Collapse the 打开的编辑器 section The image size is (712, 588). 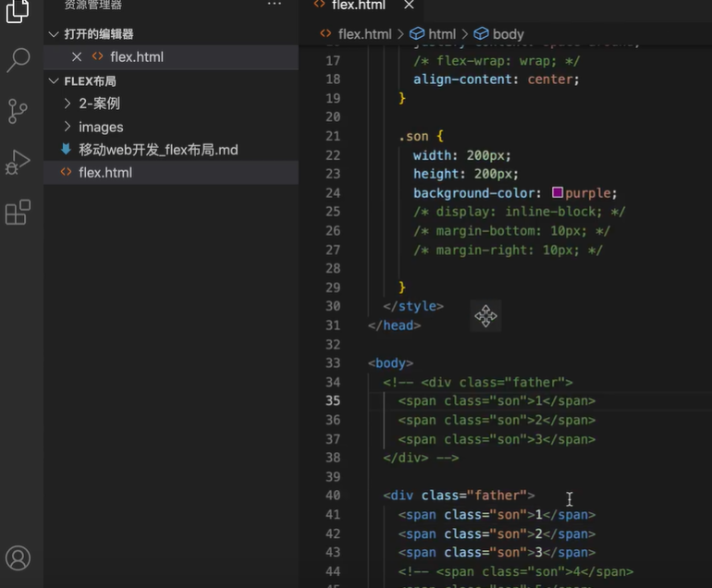coord(54,34)
